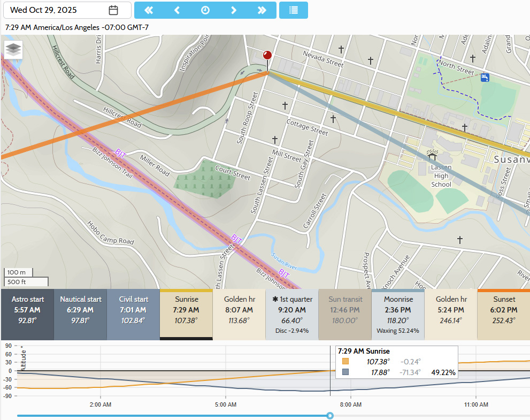
Task: Select the Astro start 5:57 AM event
Action: point(27,315)
